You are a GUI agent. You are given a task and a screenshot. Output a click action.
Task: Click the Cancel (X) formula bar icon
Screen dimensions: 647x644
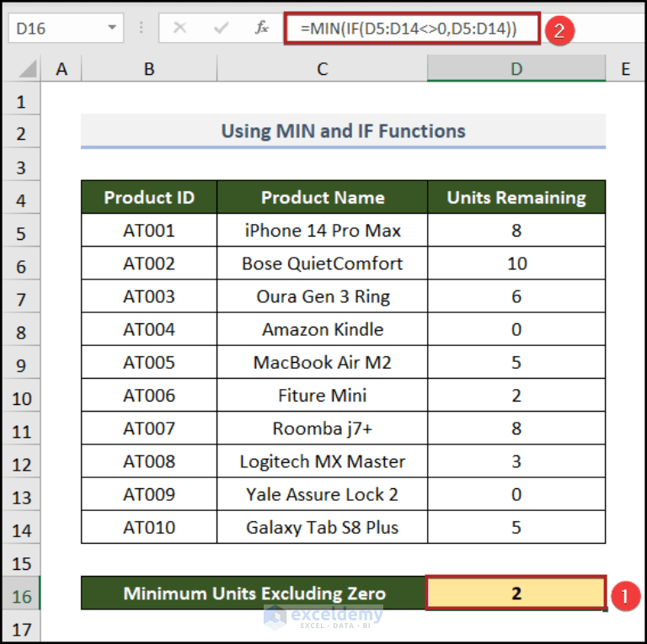tap(179, 28)
